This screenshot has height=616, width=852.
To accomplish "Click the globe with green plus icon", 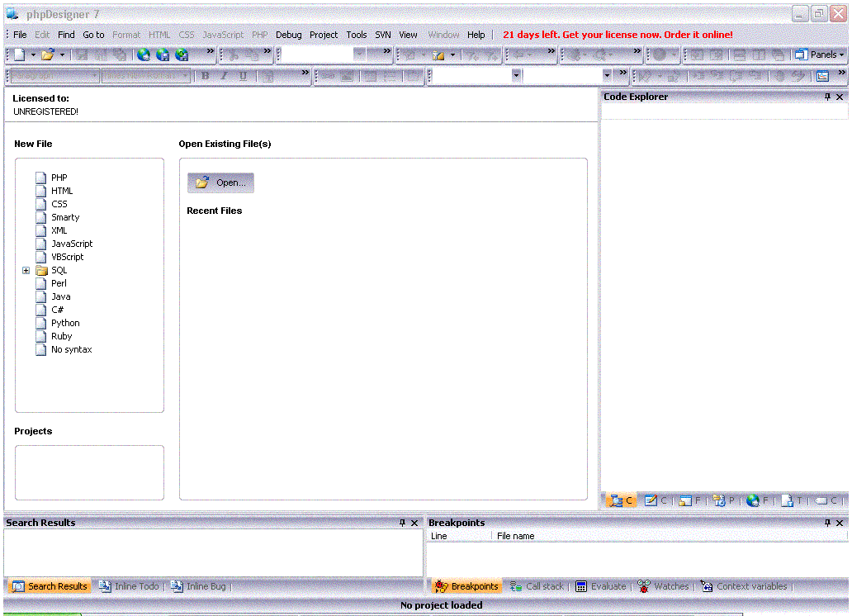I will [182, 54].
